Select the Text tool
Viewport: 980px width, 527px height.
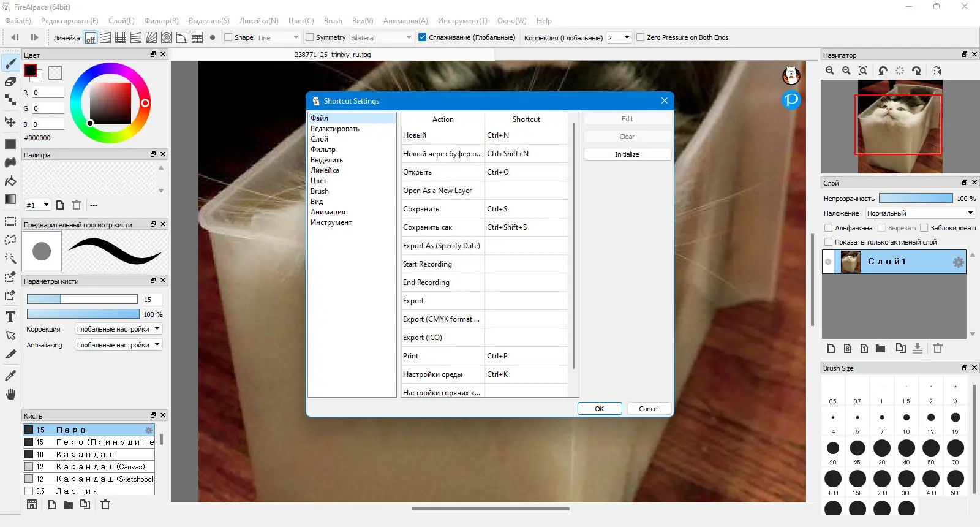[10, 317]
